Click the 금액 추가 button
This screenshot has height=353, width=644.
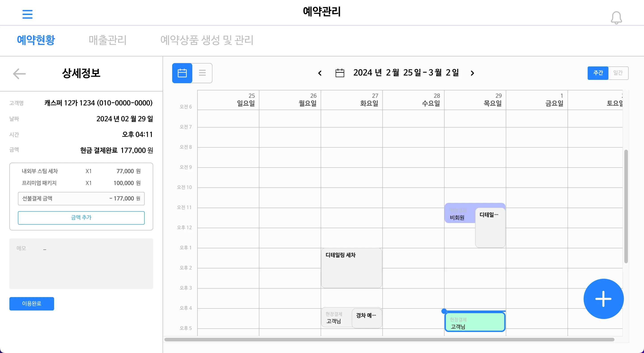click(81, 217)
